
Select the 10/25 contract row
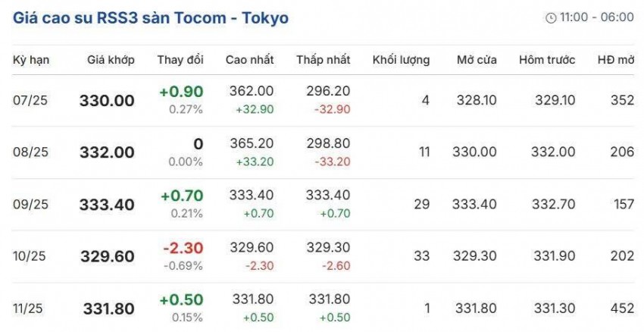[30, 257]
